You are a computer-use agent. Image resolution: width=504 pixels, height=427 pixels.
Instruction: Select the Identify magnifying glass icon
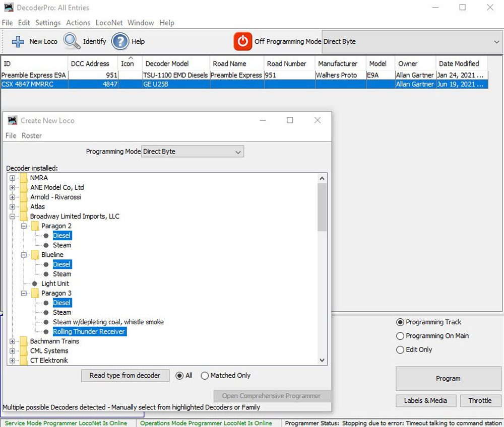[71, 41]
